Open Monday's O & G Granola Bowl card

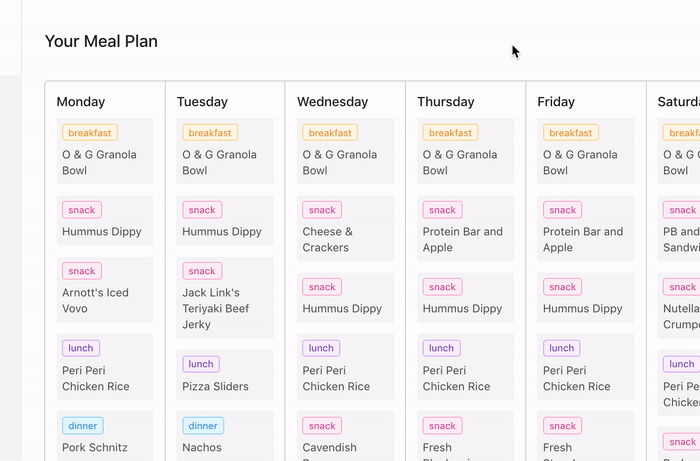point(104,151)
